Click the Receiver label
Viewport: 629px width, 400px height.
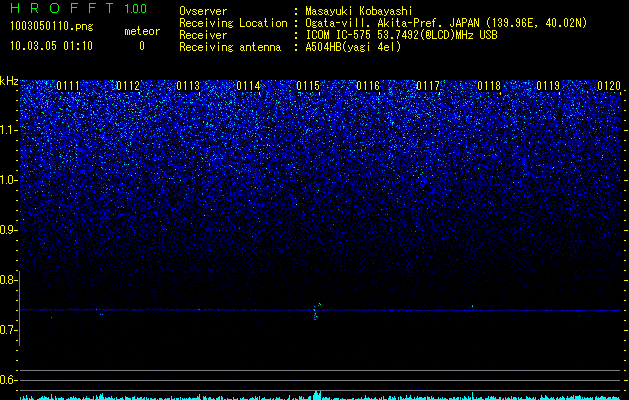[x=203, y=35]
